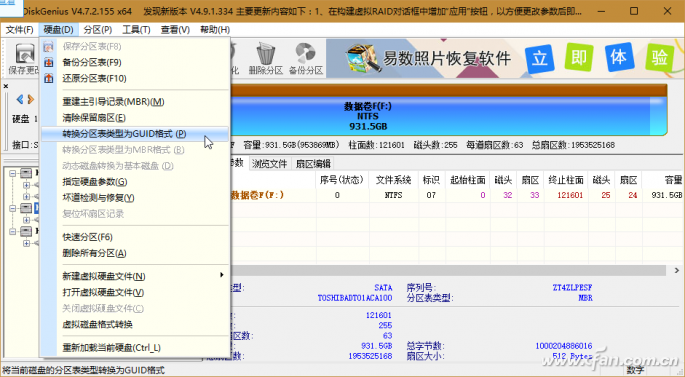The width and height of the screenshot is (685, 377).
Task: Click 备份分区表(F9) menu item
Action: coord(135,62)
